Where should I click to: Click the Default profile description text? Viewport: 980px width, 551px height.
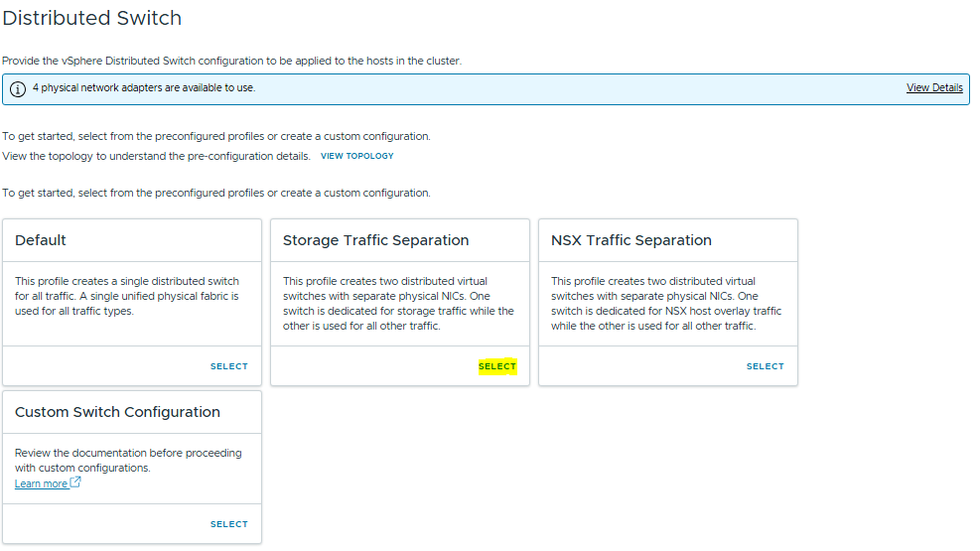pos(127,296)
